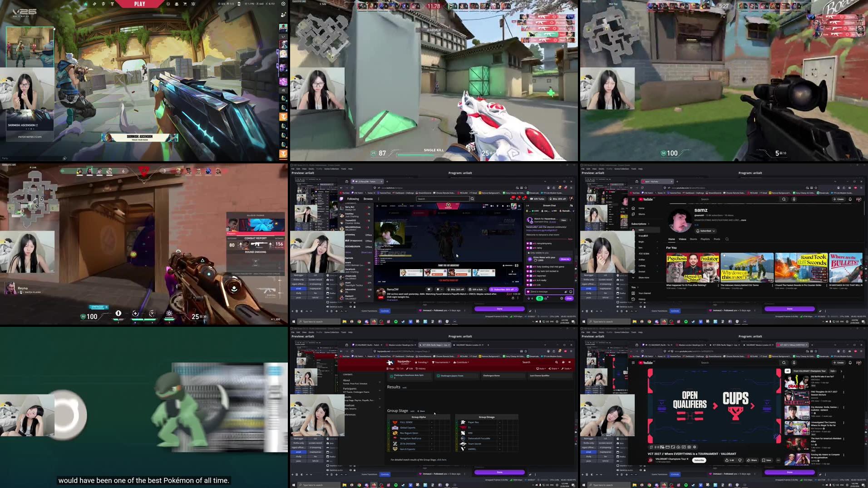Click next arrow on recommendation chips

pos(841,371)
